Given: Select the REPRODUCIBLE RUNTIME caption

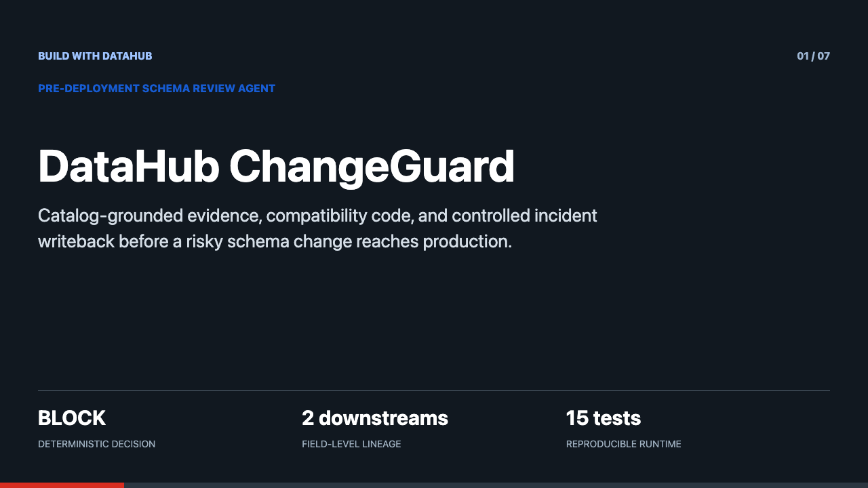Looking at the screenshot, I should [624, 445].
